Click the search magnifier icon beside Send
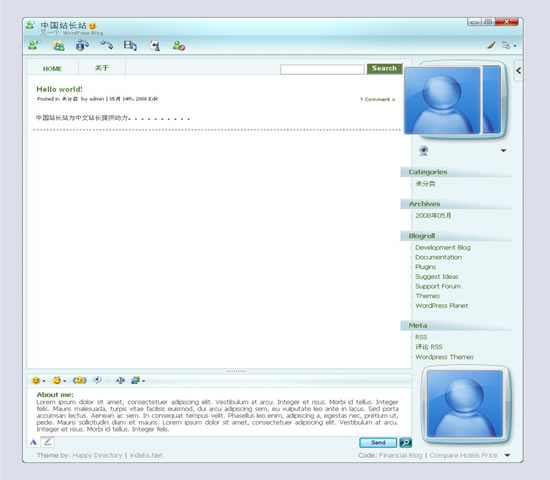 [x=405, y=442]
